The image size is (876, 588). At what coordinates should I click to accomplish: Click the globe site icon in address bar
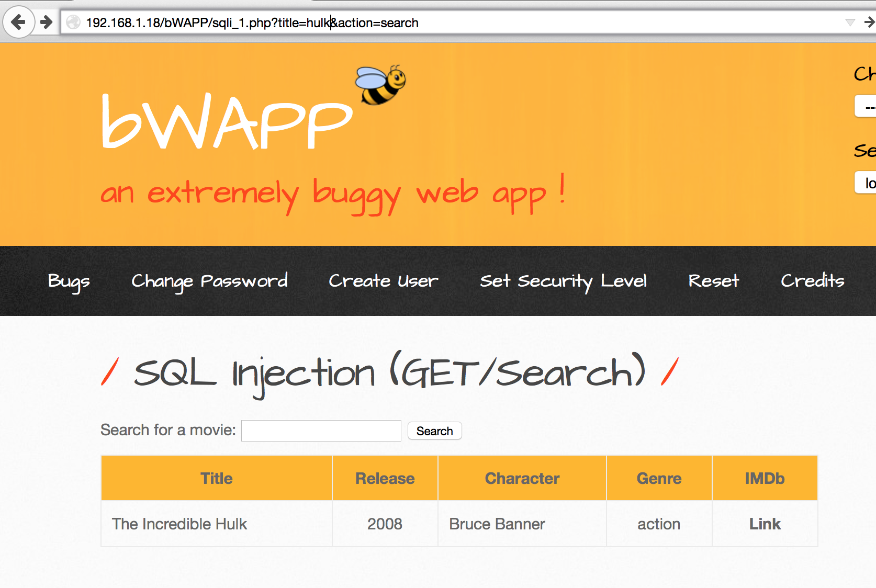click(73, 22)
